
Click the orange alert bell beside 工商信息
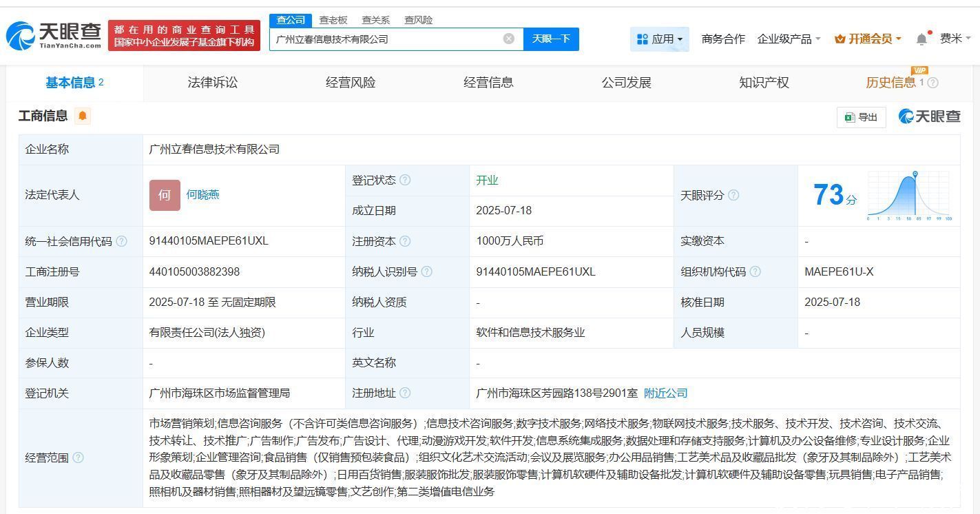(83, 116)
